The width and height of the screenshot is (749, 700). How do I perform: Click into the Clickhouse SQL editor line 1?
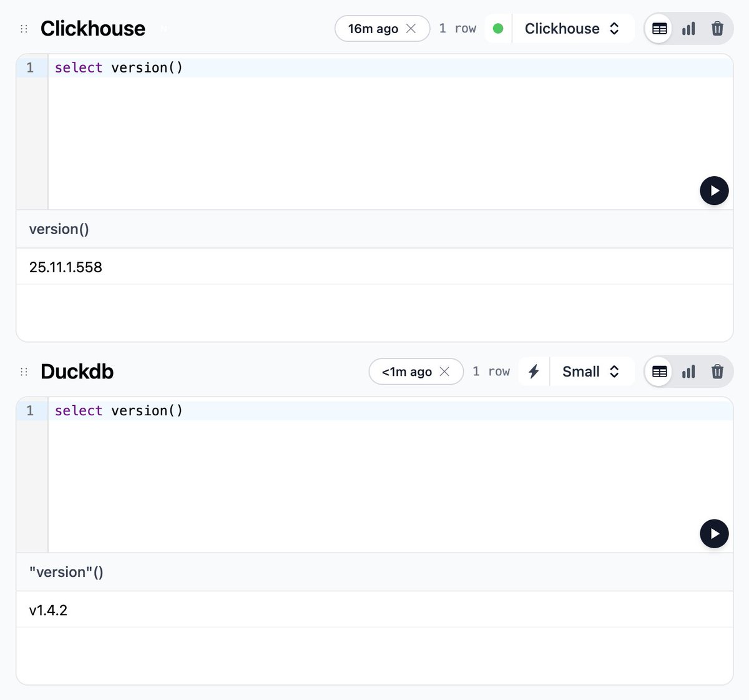tap(390, 67)
